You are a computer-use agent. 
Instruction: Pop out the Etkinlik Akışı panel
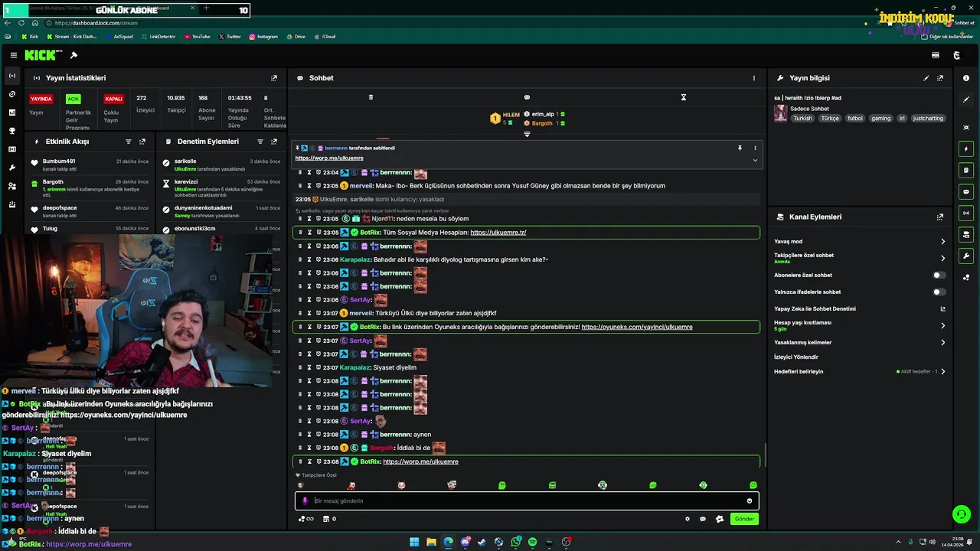[x=142, y=142]
